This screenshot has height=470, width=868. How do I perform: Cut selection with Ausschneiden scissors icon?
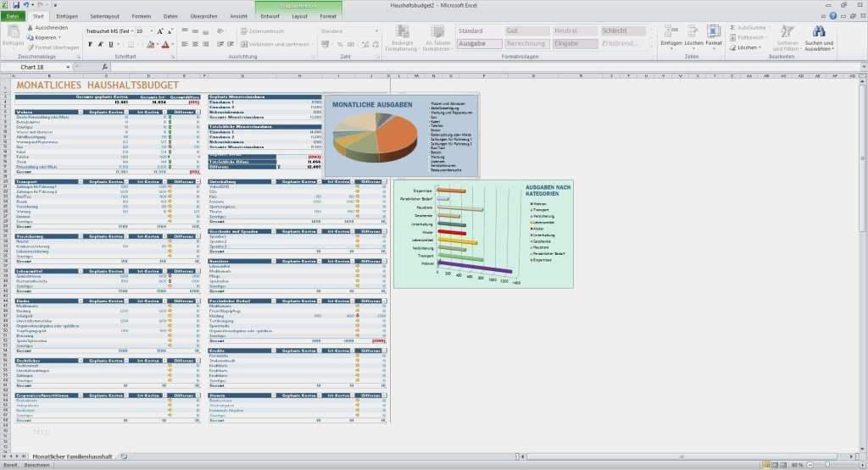(x=30, y=27)
